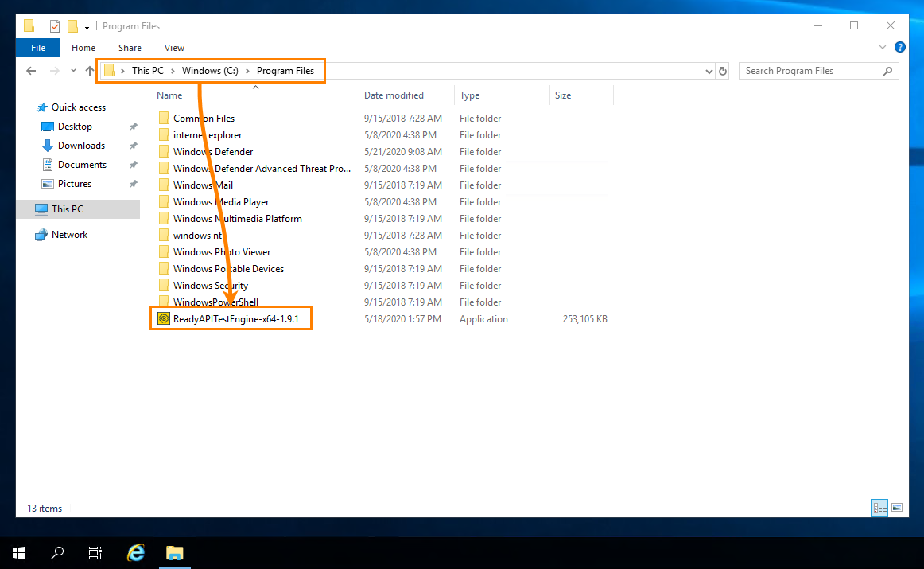Viewport: 924px width, 569px height.
Task: Click the ReadyAPITestEngine-x64-1.9.1 file name
Action: pyautogui.click(x=235, y=319)
